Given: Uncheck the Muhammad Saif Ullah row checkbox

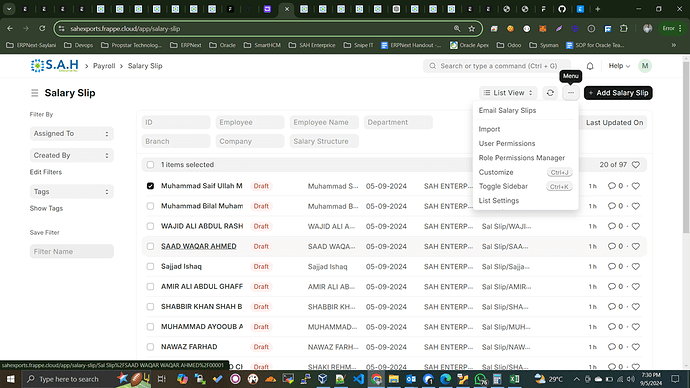Looking at the screenshot, I should point(150,186).
